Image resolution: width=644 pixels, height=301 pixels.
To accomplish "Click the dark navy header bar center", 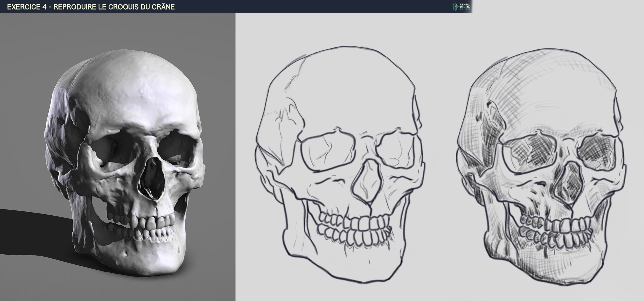I will click(x=236, y=6).
